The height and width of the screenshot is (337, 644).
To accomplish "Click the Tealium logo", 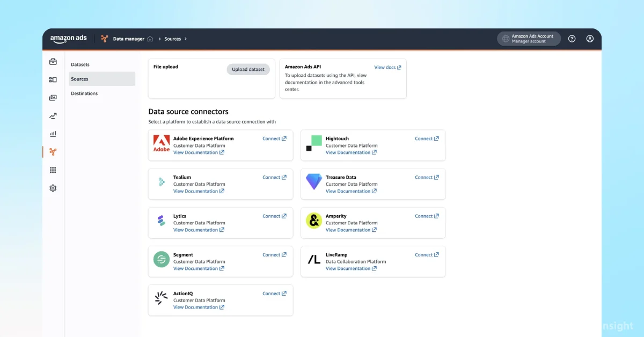I will [162, 182].
